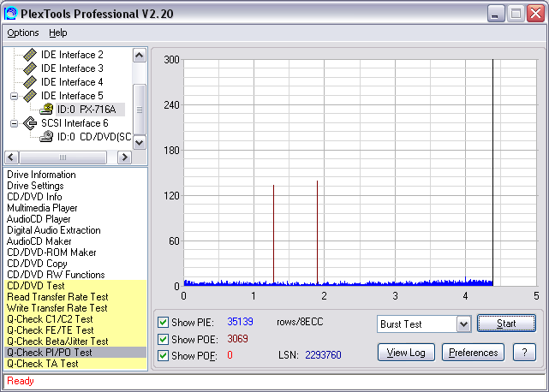This screenshot has width=549, height=392.
Task: Select SCSI Interface 6 in tree
Action: pyautogui.click(x=75, y=123)
